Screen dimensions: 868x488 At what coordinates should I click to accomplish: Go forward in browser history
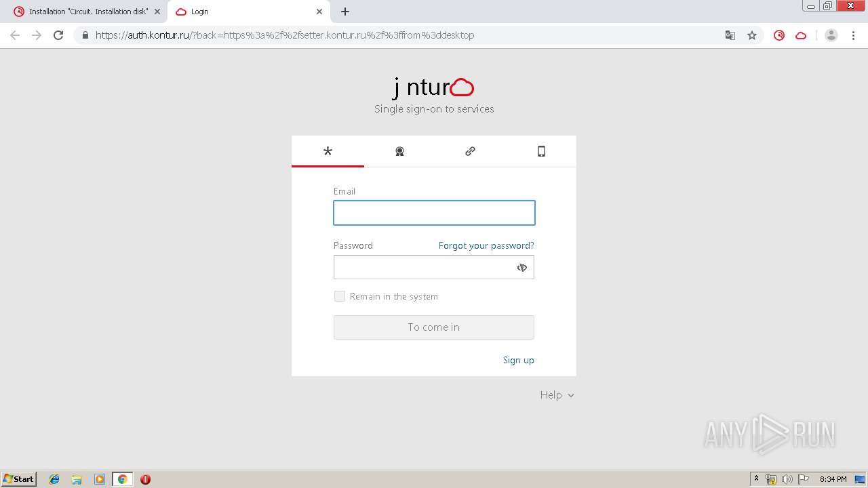[37, 35]
